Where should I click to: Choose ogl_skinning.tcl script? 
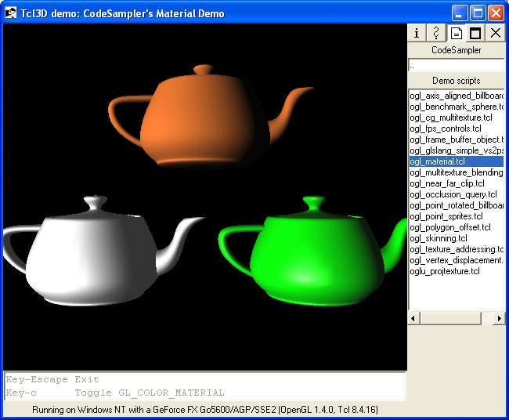point(457,238)
